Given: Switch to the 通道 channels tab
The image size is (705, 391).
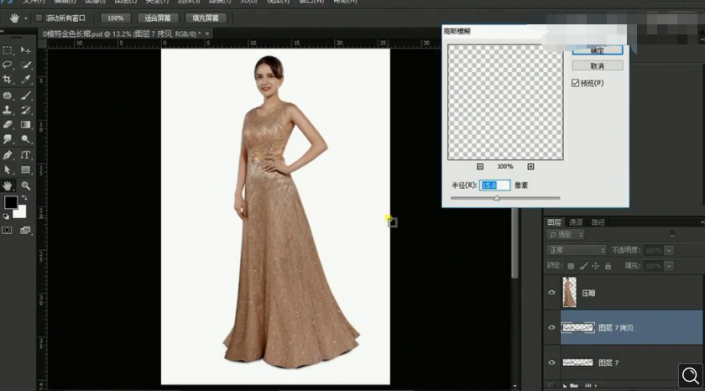Looking at the screenshot, I should [x=576, y=222].
